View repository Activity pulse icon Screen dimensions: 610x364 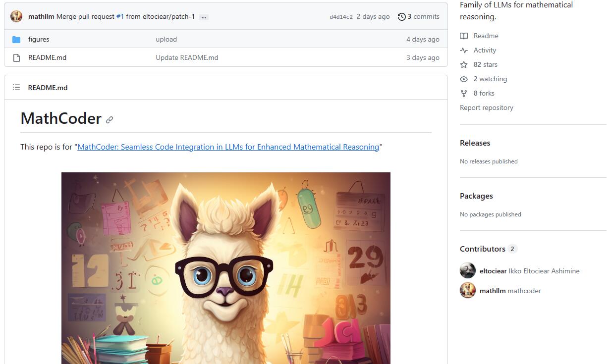464,50
